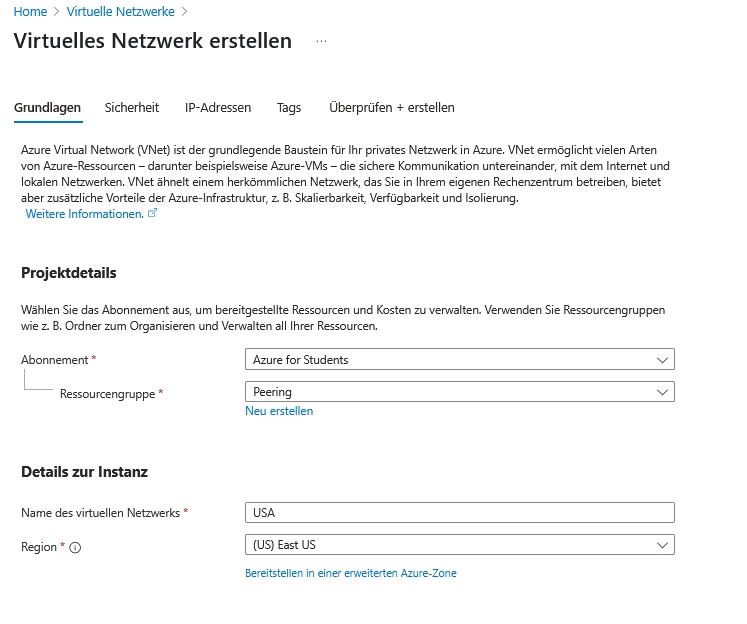Open the Region dropdown set to East US
747x624 pixels.
pos(459,545)
